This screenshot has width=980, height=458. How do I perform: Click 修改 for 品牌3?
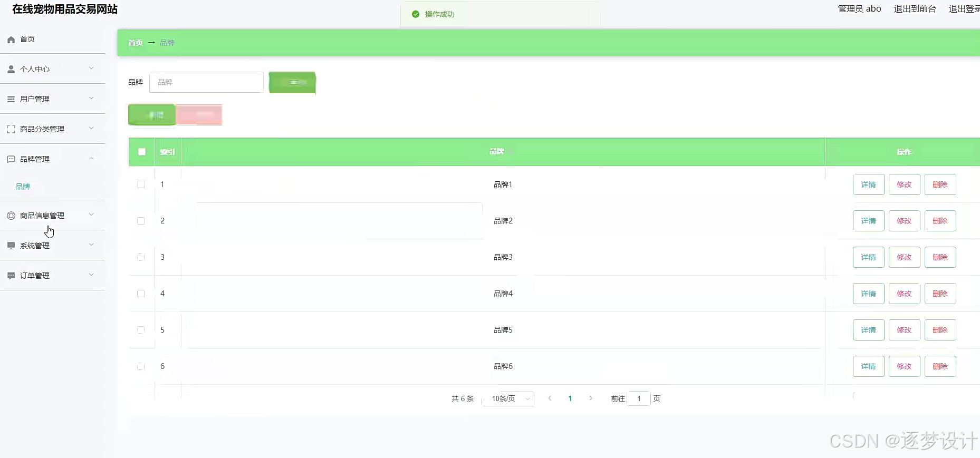pos(904,257)
